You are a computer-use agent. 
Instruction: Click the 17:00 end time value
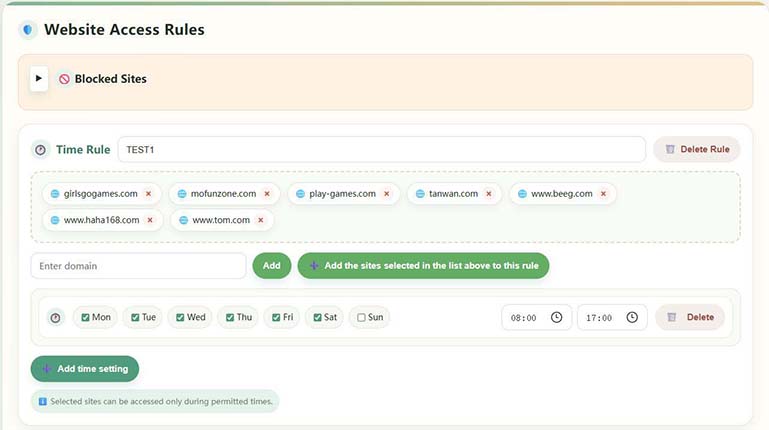coord(599,318)
